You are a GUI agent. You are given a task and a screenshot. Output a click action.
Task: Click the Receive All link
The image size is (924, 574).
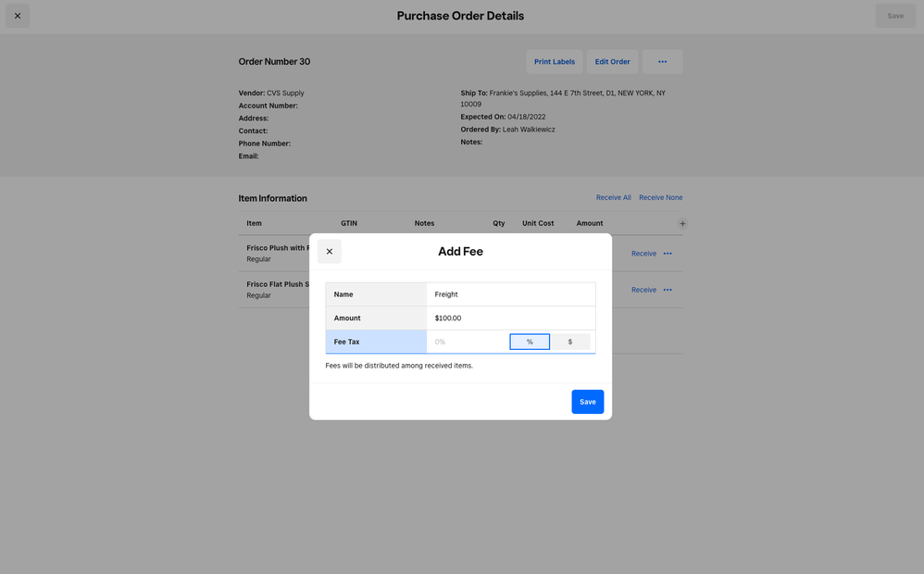(613, 197)
